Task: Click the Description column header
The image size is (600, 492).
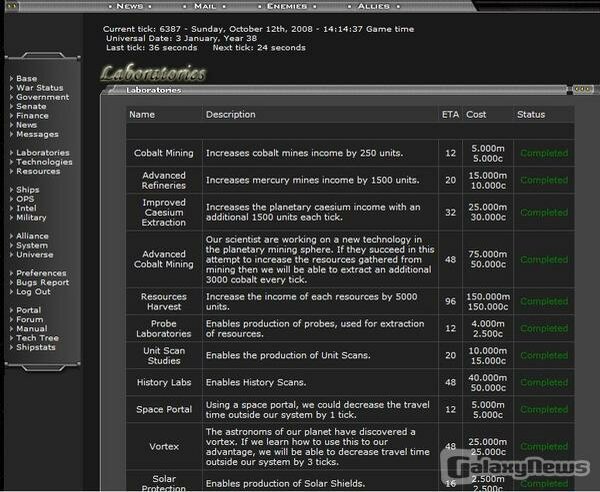Action: (230, 114)
